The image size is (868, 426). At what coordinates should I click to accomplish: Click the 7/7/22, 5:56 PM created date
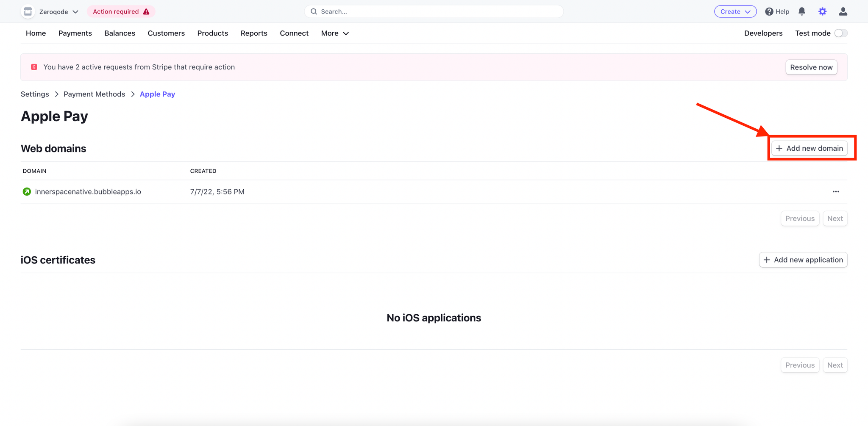coord(217,192)
